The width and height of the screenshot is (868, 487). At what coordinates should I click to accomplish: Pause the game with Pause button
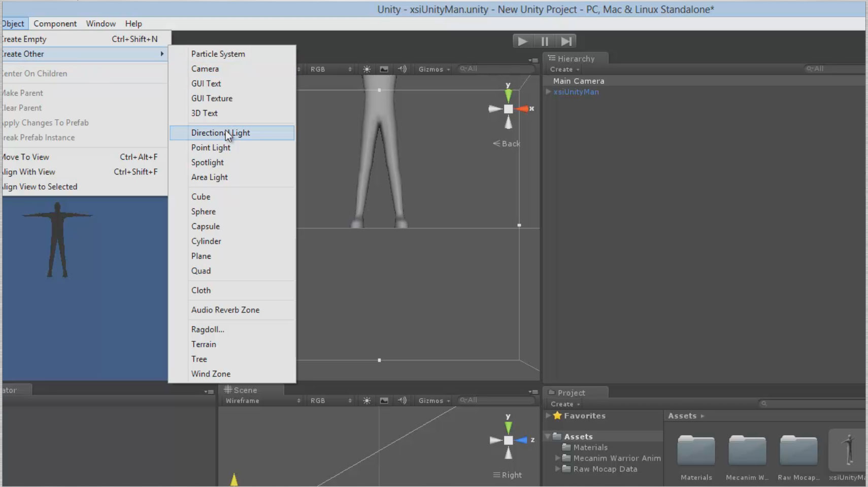[545, 41]
